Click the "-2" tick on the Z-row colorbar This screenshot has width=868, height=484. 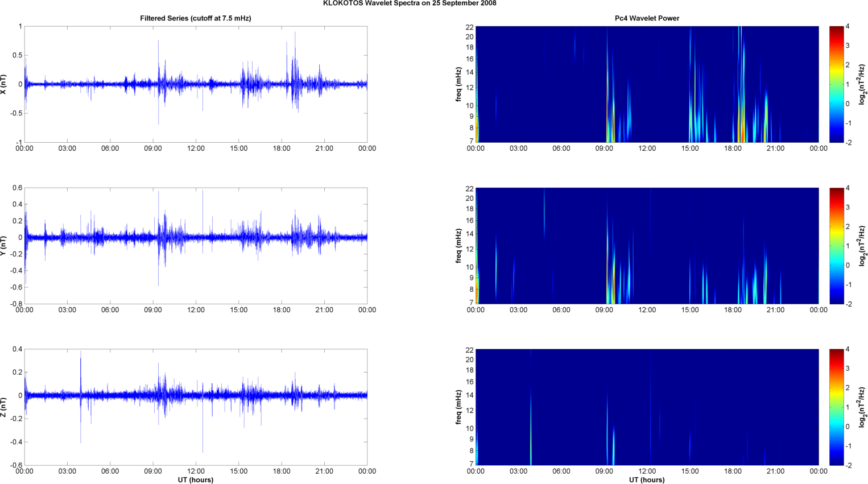click(x=848, y=465)
